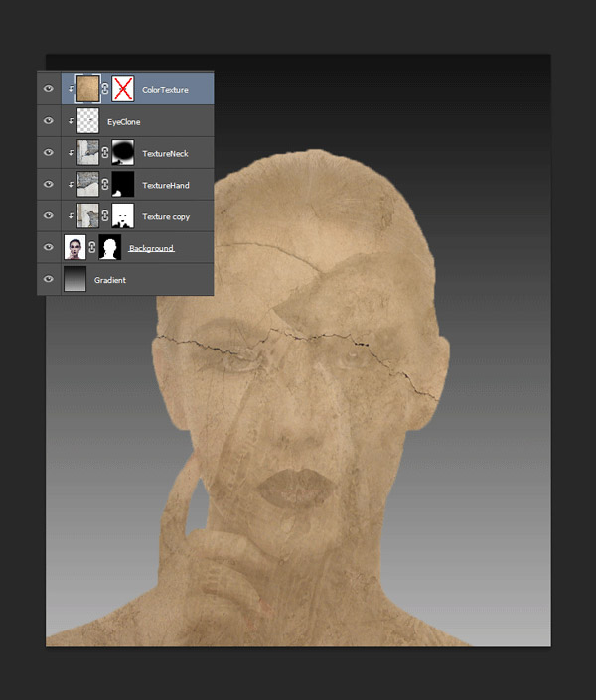Unlink the mask on TextureHand layer
Viewport: 596px width, 700px height.
105,185
